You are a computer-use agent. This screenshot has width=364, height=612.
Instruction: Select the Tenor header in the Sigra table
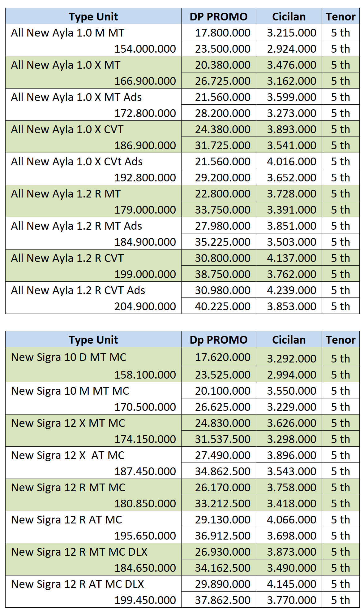(x=340, y=340)
